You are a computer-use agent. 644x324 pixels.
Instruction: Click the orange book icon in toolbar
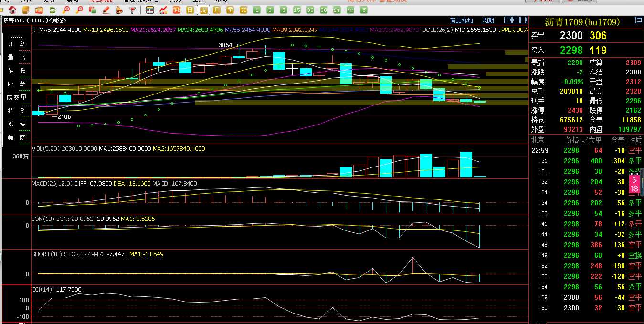tap(26, 10)
